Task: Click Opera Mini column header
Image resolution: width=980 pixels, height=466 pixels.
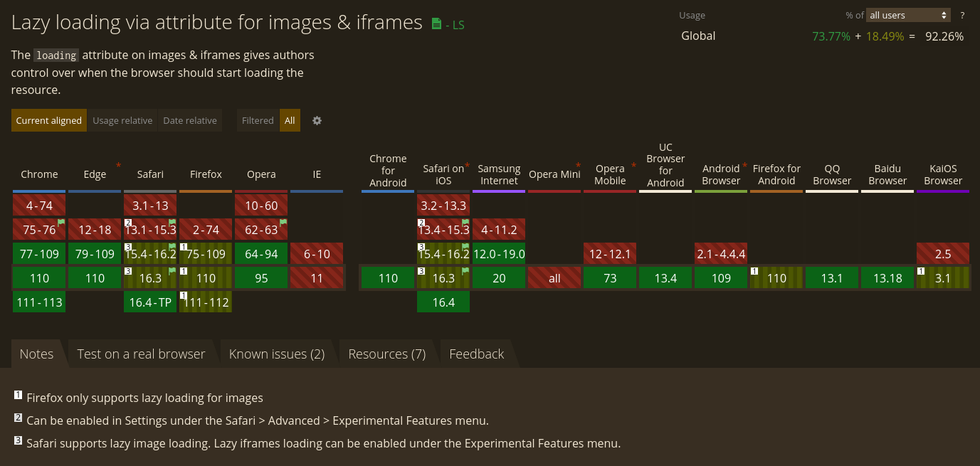Action: coord(554,174)
